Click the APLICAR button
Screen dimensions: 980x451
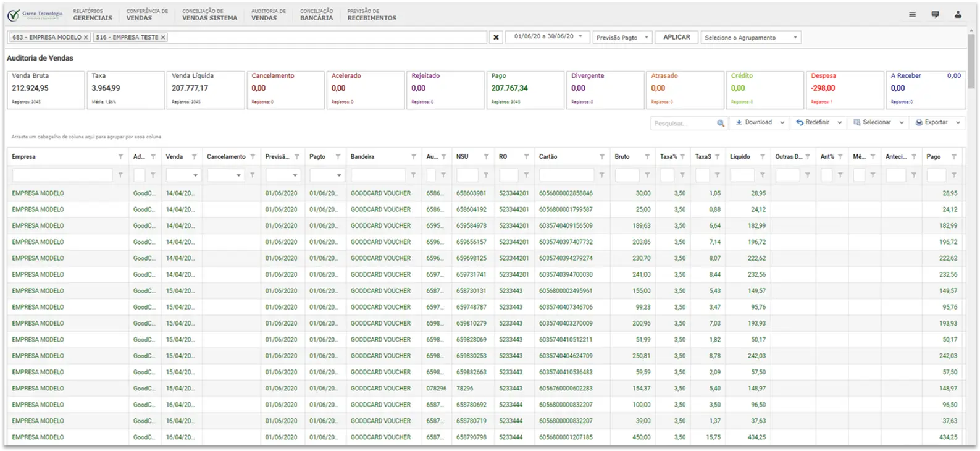[x=677, y=38]
